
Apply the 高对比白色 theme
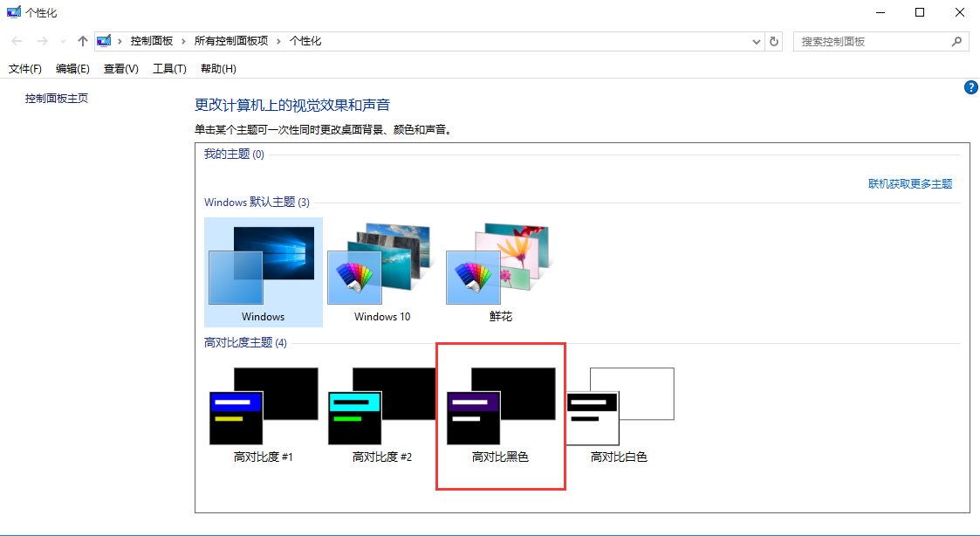(x=620, y=414)
